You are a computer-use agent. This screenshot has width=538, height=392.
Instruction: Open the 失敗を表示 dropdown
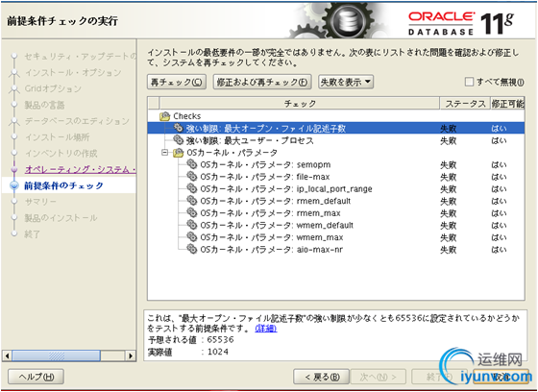point(346,82)
